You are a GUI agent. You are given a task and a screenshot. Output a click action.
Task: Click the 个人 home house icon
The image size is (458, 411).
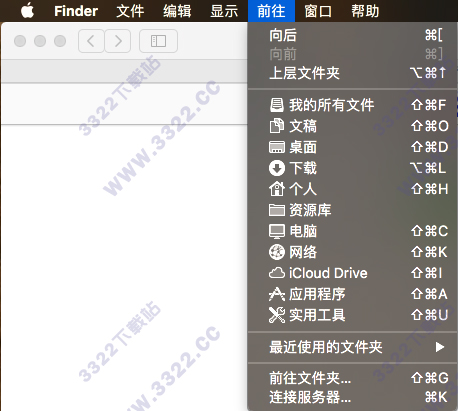click(277, 189)
